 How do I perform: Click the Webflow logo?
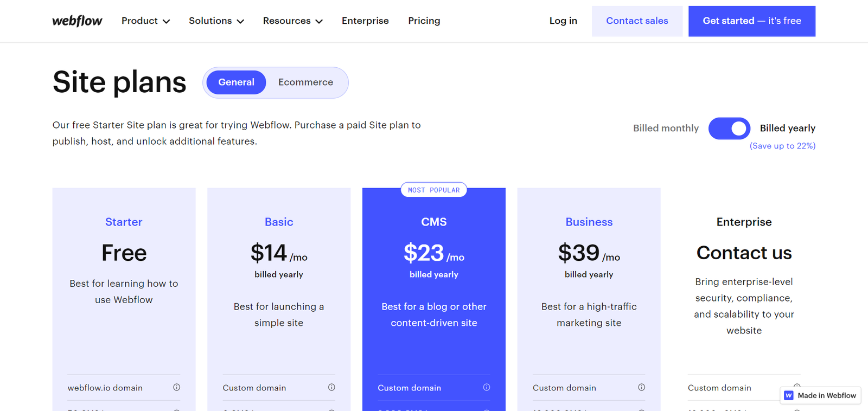(77, 21)
